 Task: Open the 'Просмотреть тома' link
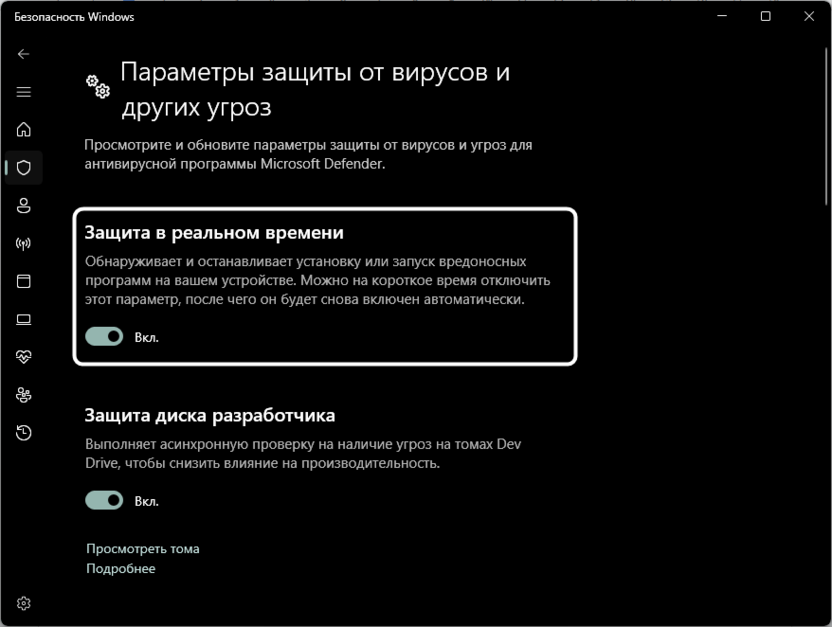(x=143, y=548)
